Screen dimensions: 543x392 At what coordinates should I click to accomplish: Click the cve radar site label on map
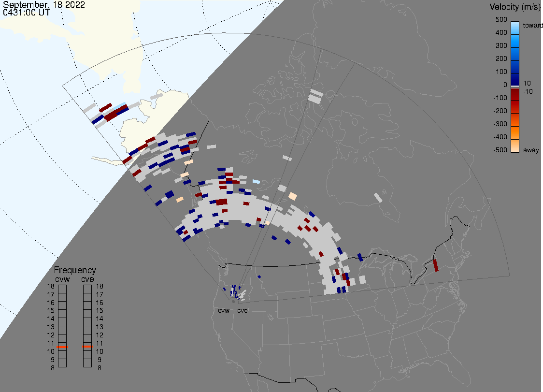pos(243,310)
